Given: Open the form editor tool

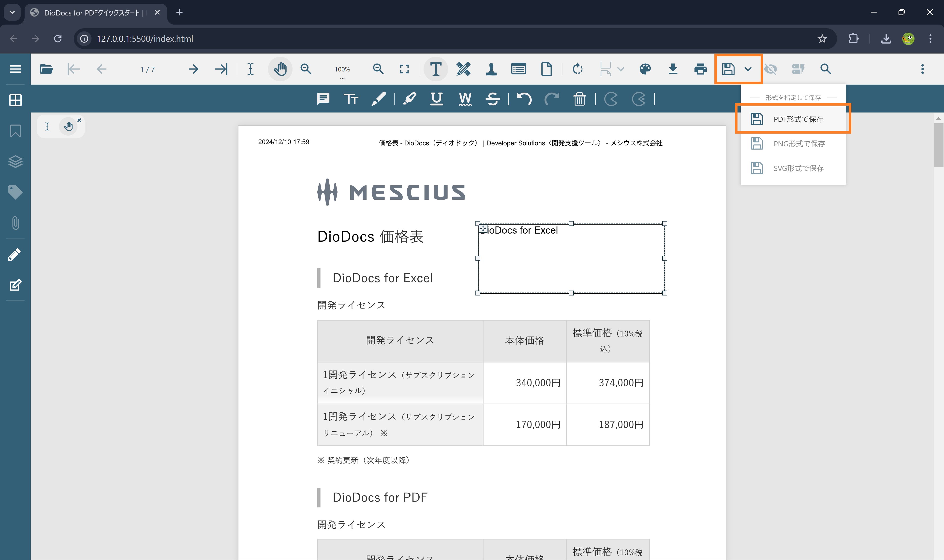Looking at the screenshot, I should [x=519, y=69].
